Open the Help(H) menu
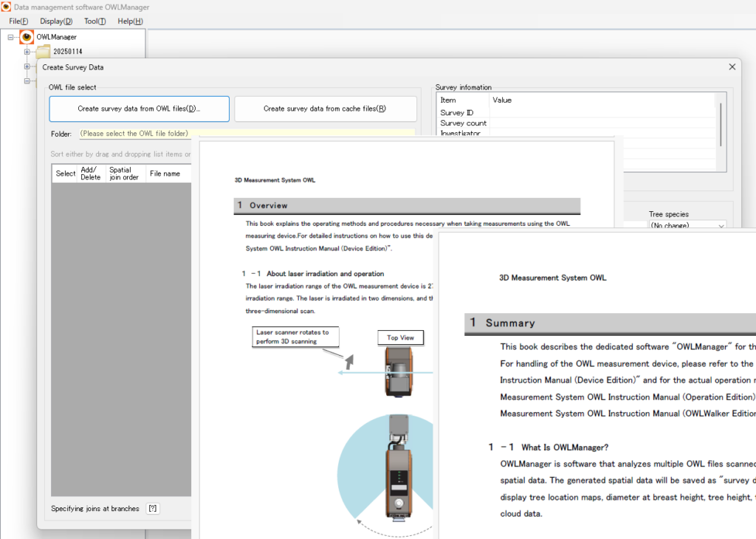The image size is (756, 539). (x=130, y=21)
